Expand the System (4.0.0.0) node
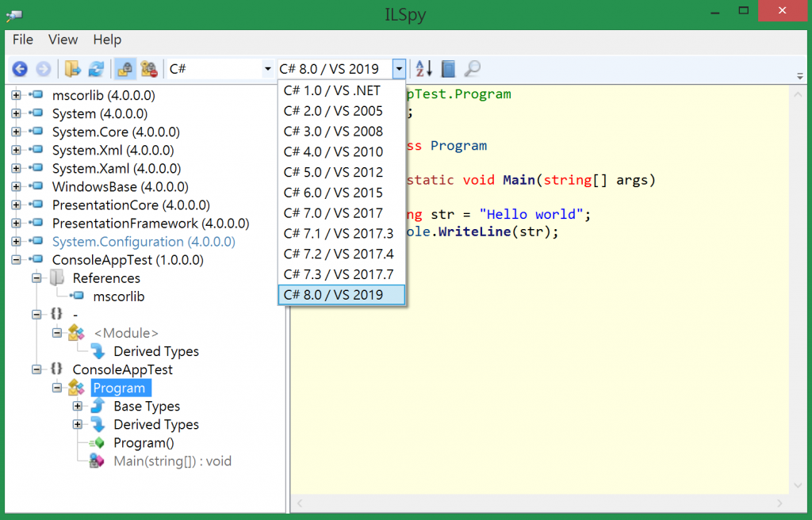The height and width of the screenshot is (520, 812). coord(16,113)
